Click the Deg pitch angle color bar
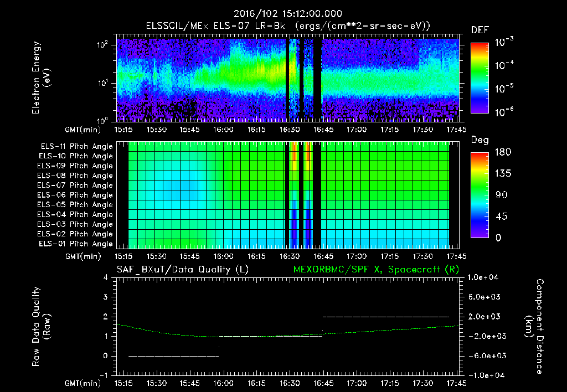Screen dimensions: 567x392 tap(480, 195)
